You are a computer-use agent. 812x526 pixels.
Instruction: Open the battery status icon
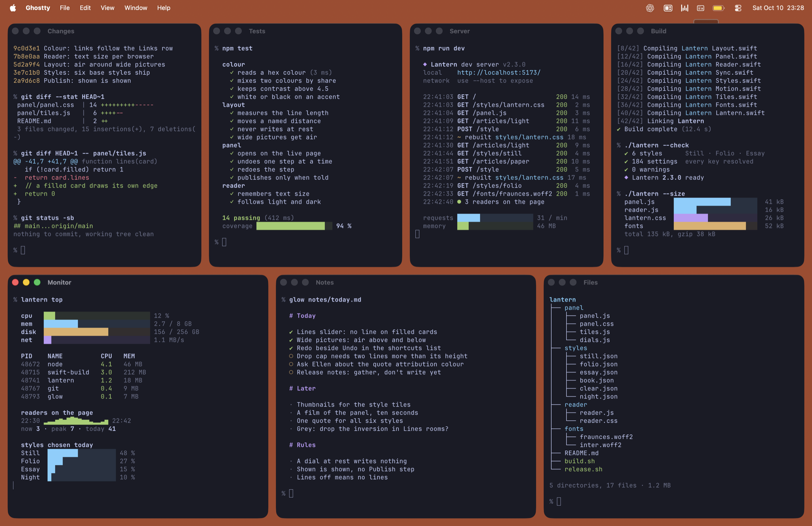(x=718, y=8)
